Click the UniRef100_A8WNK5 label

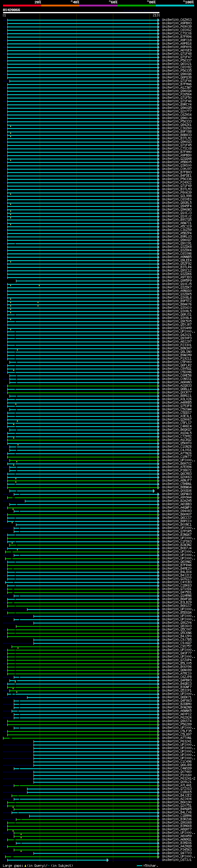click(177, 711)
